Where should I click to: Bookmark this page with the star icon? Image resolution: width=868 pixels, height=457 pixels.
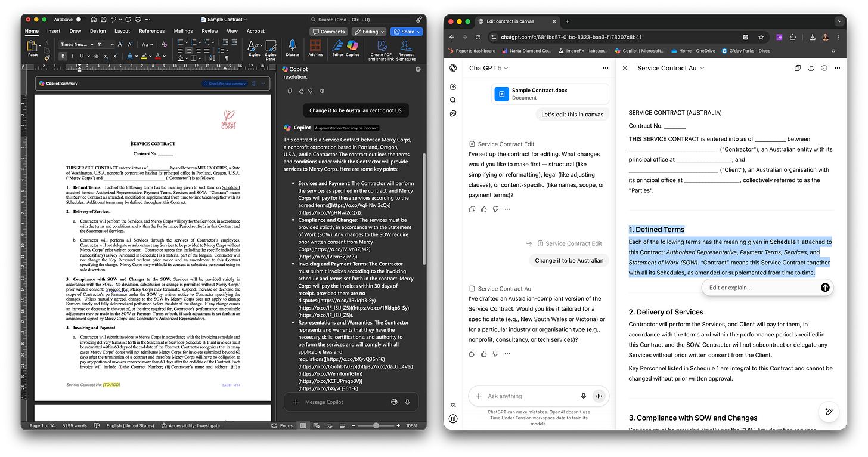pos(761,37)
